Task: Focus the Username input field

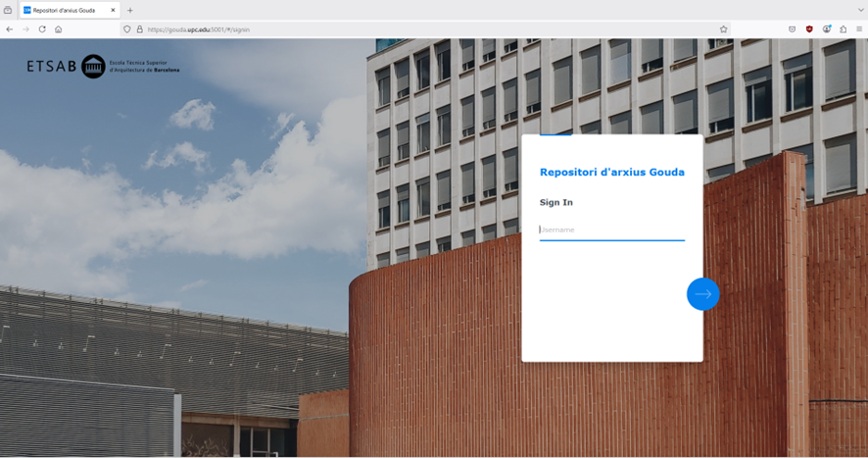Action: point(611,230)
